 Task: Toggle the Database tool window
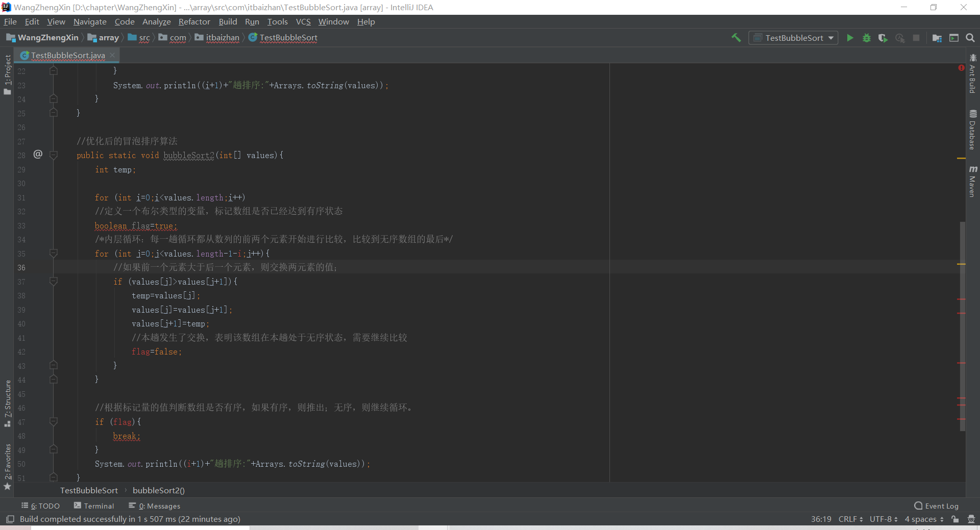pyautogui.click(x=973, y=130)
